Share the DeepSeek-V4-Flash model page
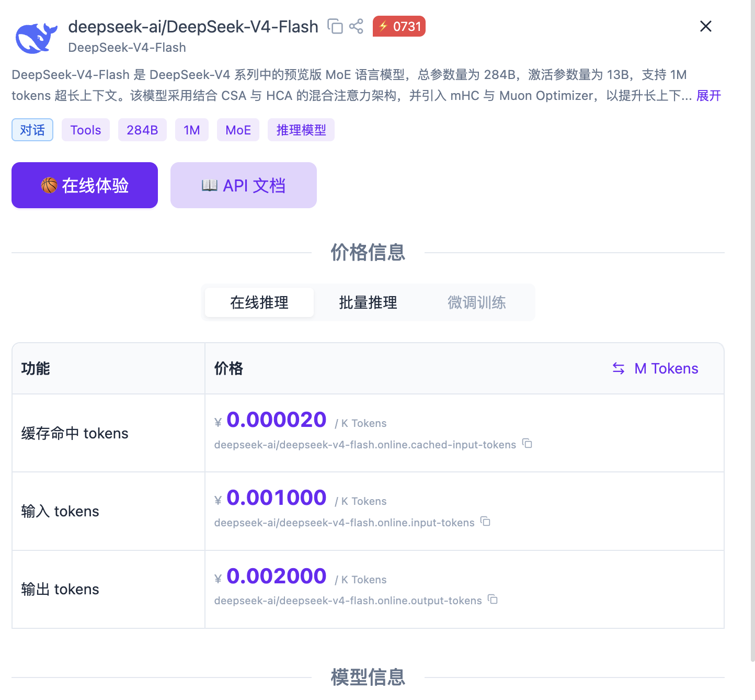The height and width of the screenshot is (700, 755). [x=356, y=26]
